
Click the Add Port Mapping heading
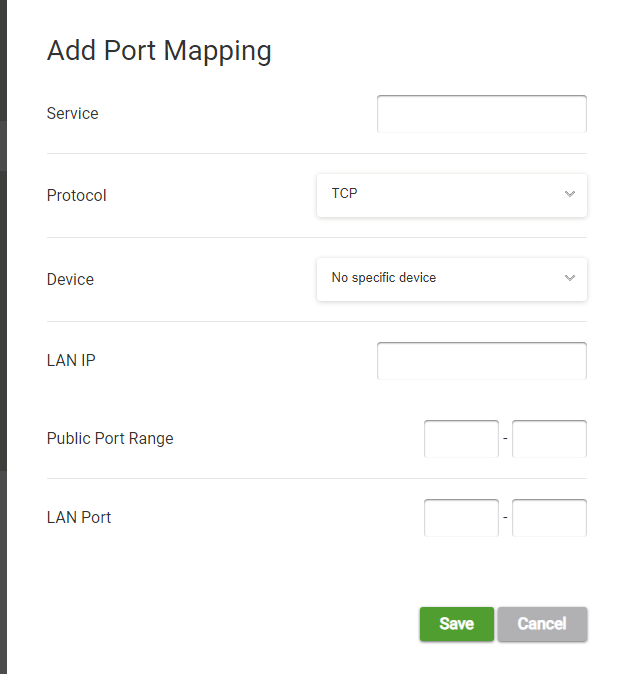point(159,51)
